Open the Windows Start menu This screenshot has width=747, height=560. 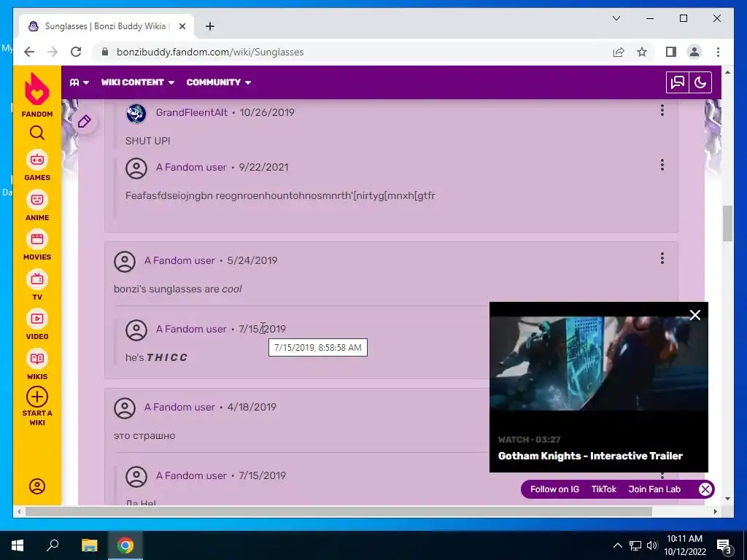point(18,545)
